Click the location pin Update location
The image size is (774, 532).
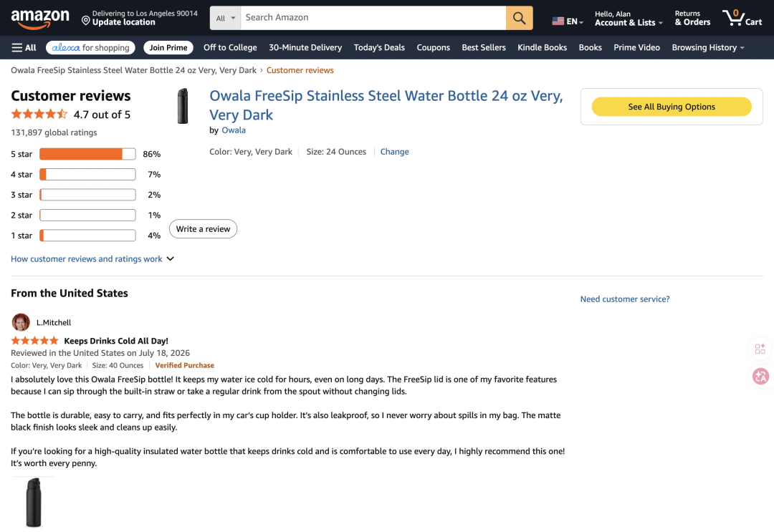pyautogui.click(x=139, y=18)
